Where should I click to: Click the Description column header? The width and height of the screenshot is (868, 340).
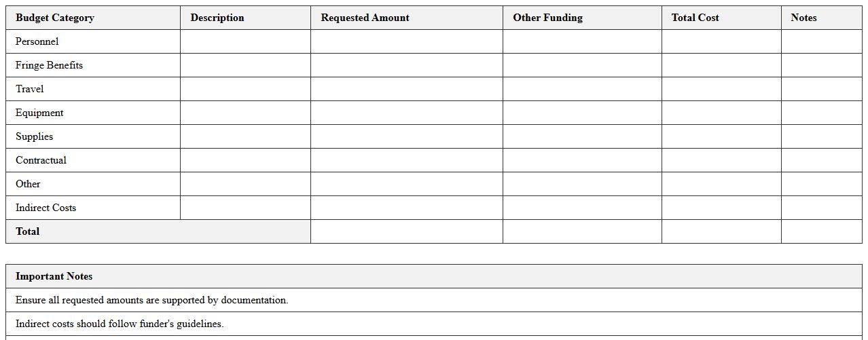click(217, 18)
